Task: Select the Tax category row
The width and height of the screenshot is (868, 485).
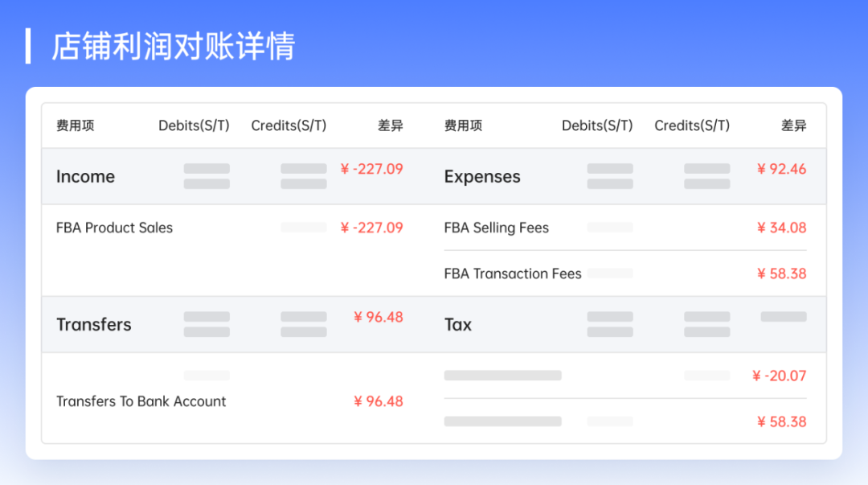Action: point(458,324)
